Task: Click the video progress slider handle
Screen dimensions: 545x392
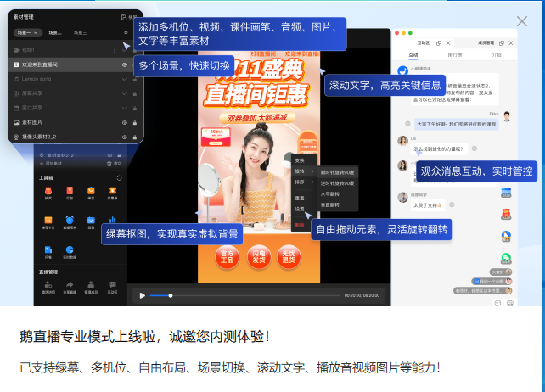Action: pos(171,295)
